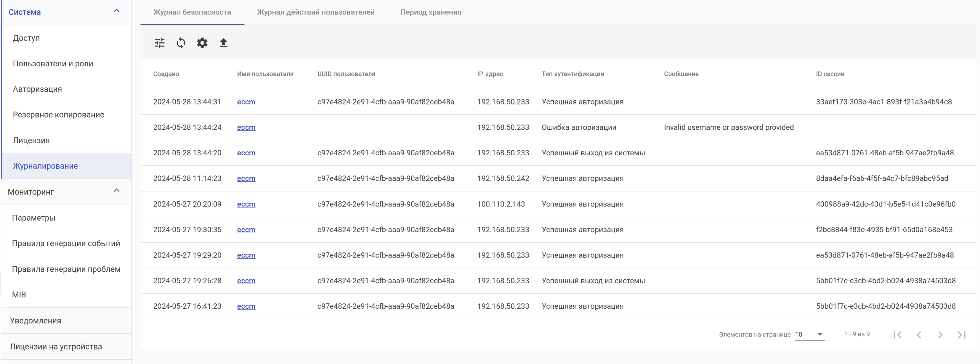Viewport: 980px width, 364px height.
Task: Collapse the Мониторинг section chevron
Action: pyautogui.click(x=116, y=191)
